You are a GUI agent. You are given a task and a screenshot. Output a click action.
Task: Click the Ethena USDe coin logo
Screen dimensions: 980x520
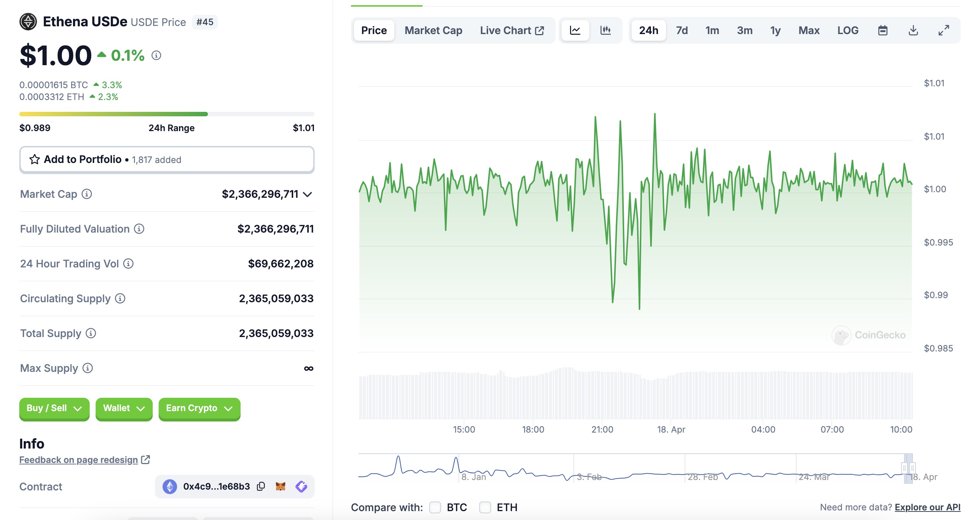pos(28,21)
